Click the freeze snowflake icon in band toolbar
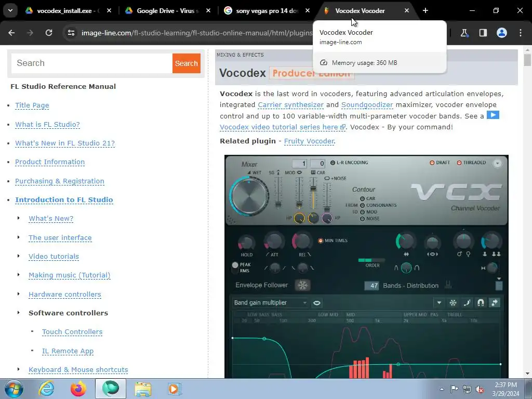 click(x=453, y=303)
